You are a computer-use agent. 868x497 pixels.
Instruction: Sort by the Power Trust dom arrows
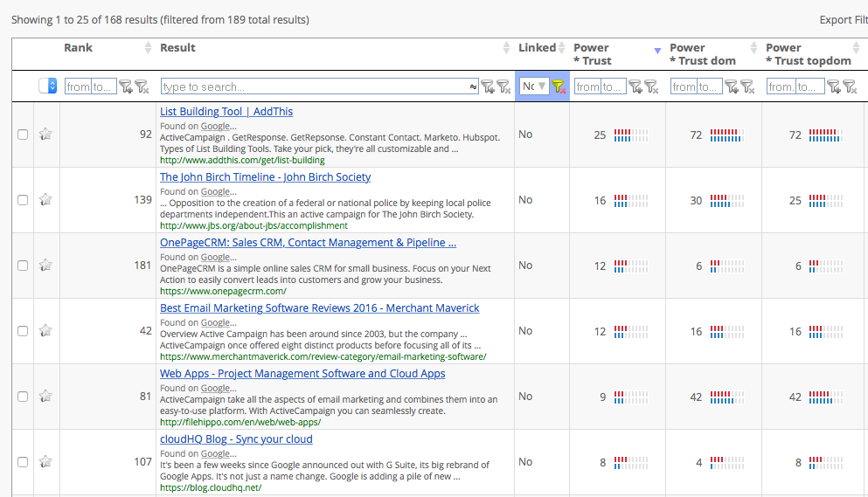tap(753, 47)
